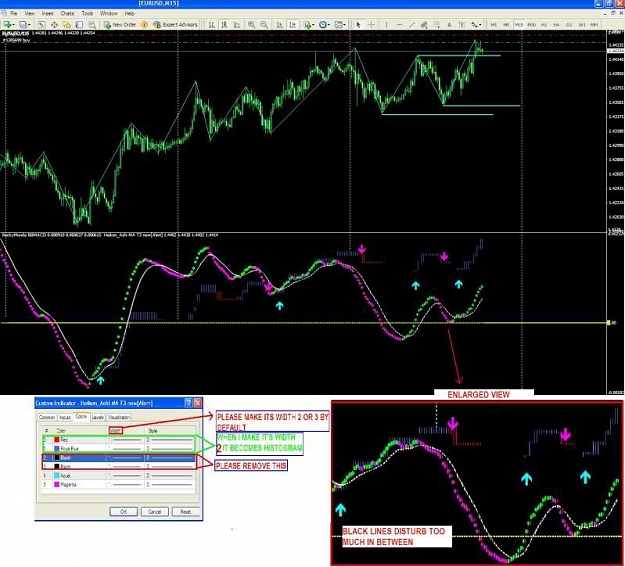Open the Templates dropdown icon

click(x=340, y=25)
